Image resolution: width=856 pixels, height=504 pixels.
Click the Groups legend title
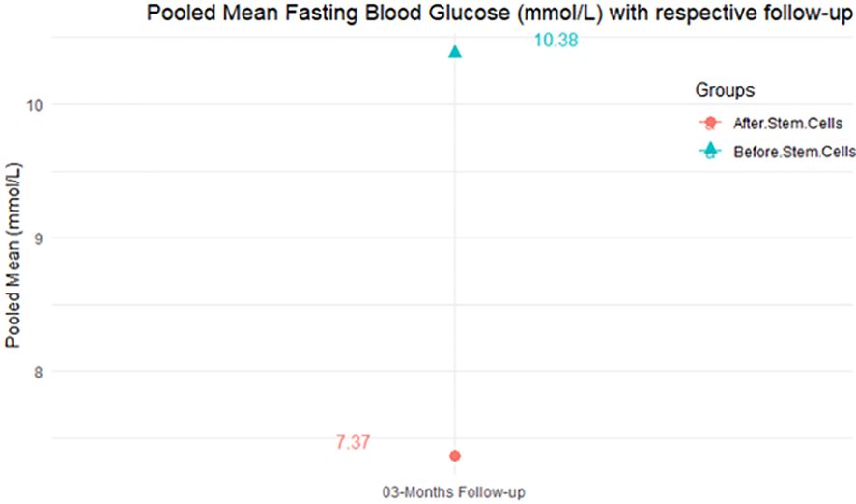pos(724,90)
